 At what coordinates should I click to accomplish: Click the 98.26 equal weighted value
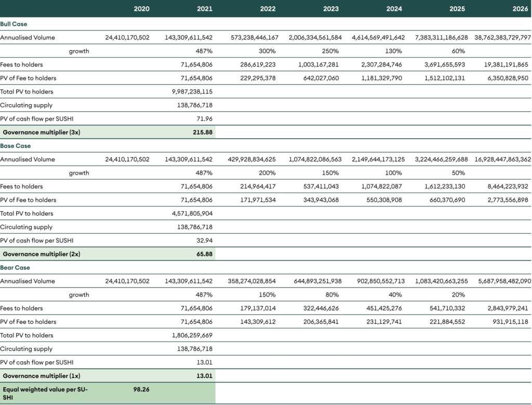coord(141,389)
